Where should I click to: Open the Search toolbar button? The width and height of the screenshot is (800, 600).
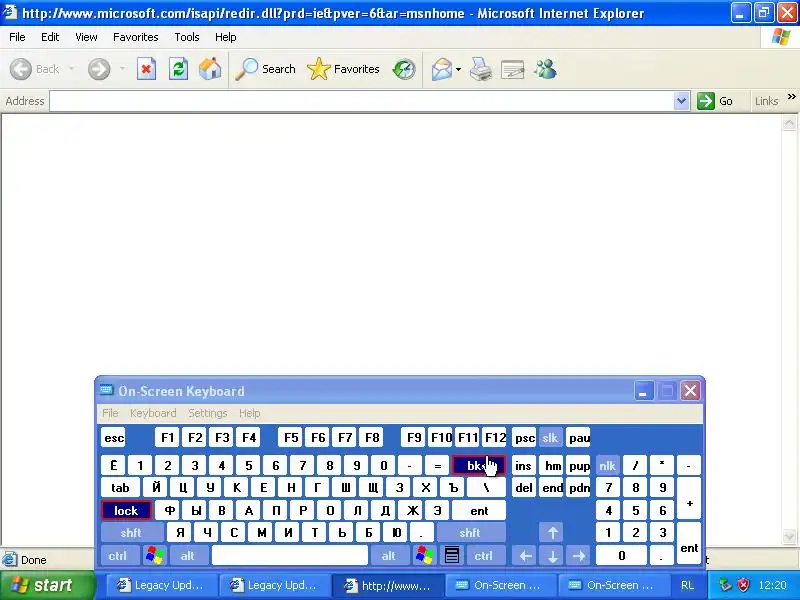[265, 69]
